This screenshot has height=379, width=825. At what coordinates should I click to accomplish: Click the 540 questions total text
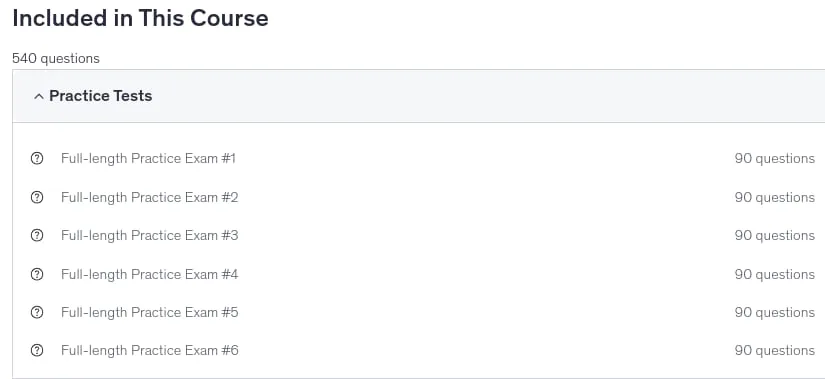coord(56,58)
